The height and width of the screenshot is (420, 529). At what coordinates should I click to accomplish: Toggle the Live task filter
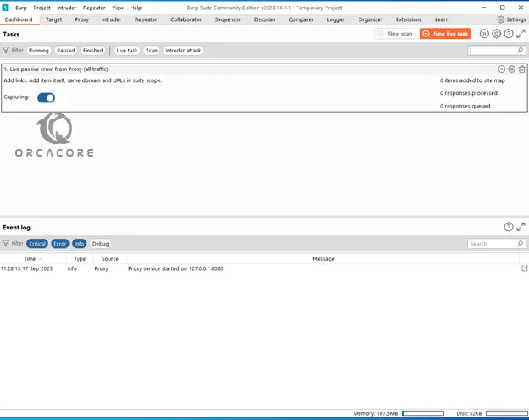coord(127,51)
